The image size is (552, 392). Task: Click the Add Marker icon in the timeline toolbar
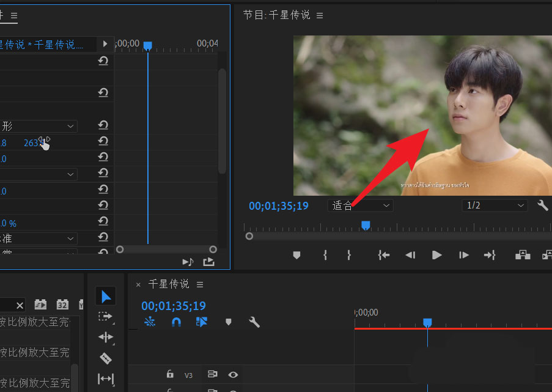click(x=228, y=322)
